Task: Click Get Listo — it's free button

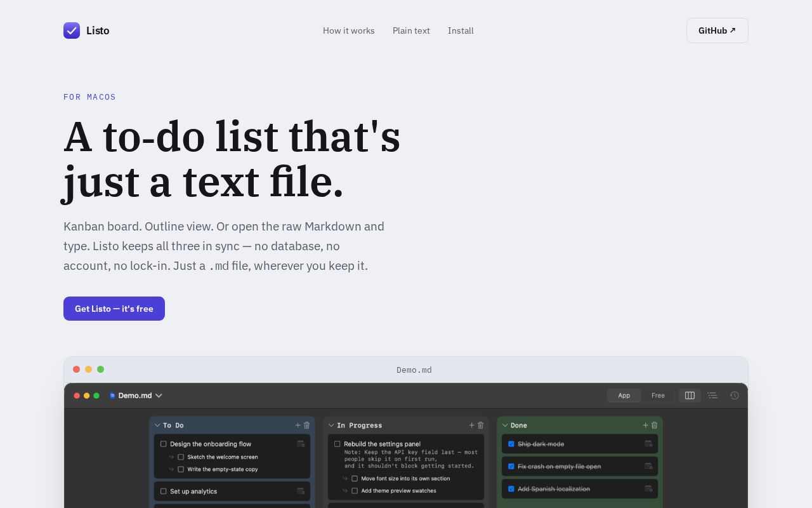Action: coord(114,309)
